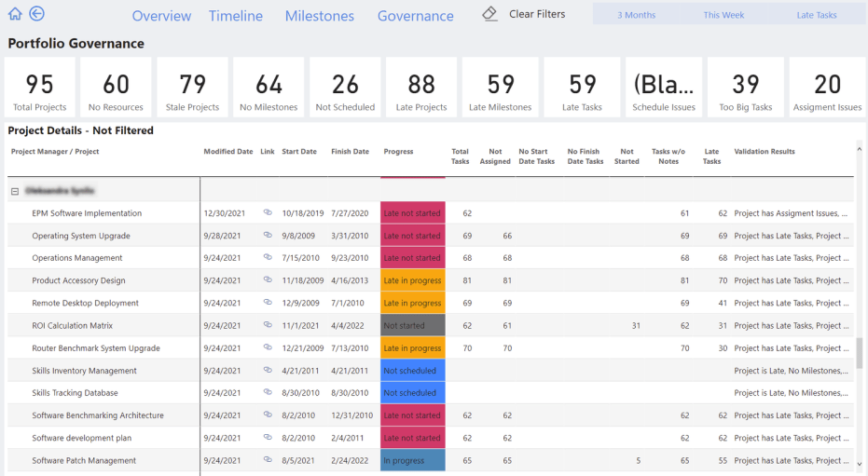
Task: Select the Not Scheduled card
Action: [345, 88]
